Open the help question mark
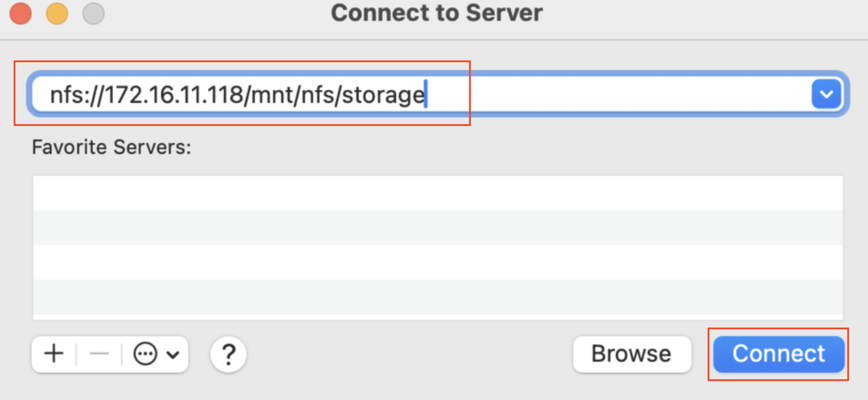Viewport: 868px width, 400px height. 228,354
